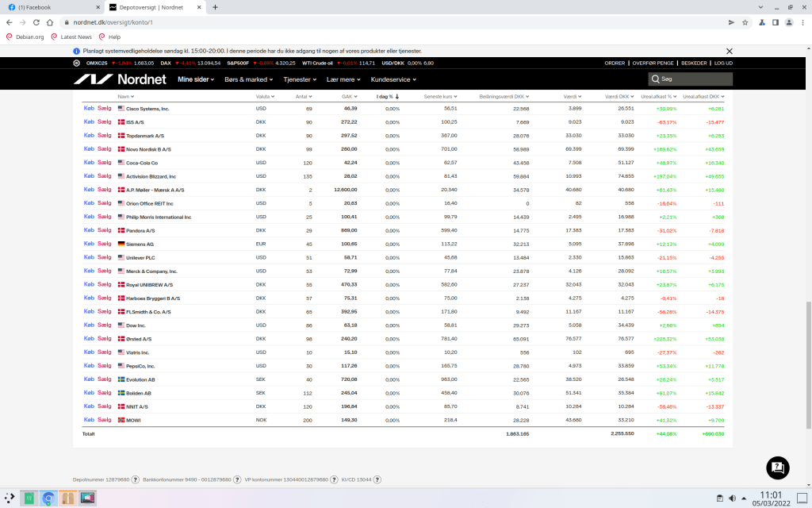Click help icon next to Bankkontonummer

[x=238, y=479]
